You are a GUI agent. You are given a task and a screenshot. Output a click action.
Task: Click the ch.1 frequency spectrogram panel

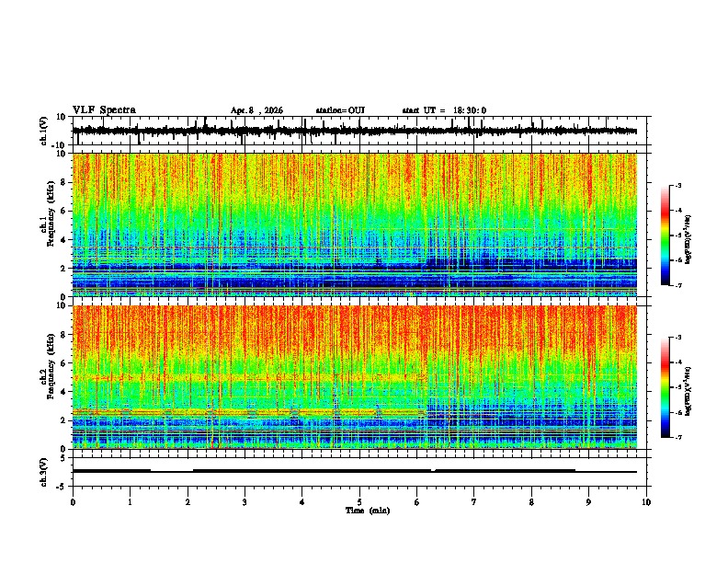(x=355, y=224)
